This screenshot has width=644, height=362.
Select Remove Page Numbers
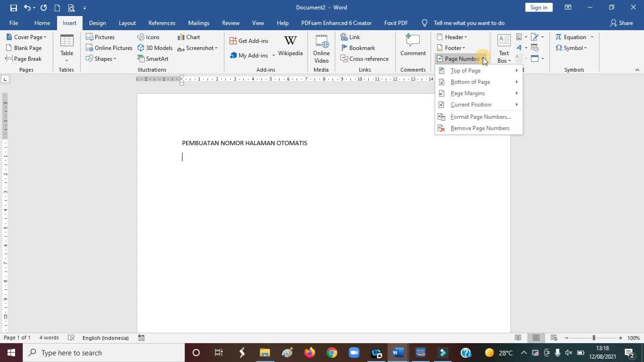coord(479,128)
